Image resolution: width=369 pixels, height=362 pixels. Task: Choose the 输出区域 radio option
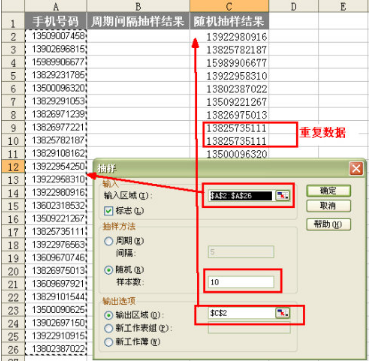tap(109, 315)
